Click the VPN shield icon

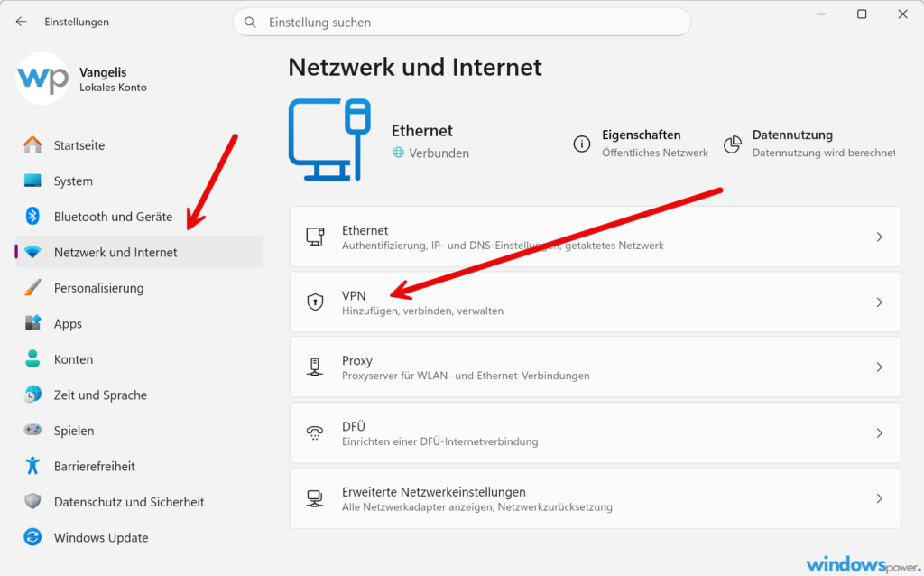click(315, 302)
